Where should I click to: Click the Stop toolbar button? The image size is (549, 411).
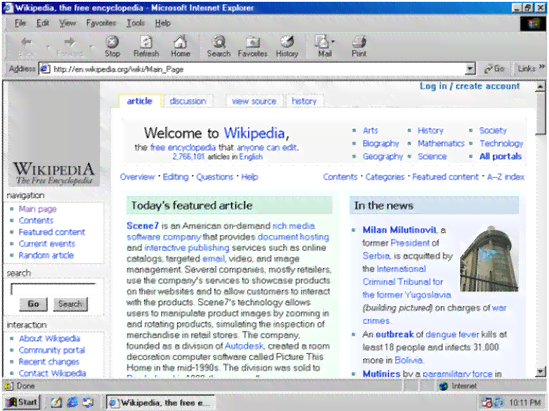tap(112, 46)
